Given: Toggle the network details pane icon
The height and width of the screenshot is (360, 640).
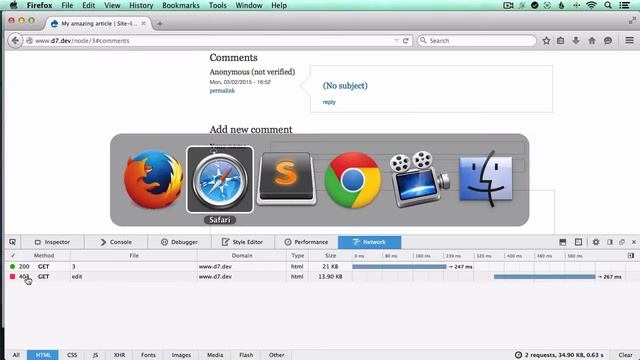Looking at the screenshot, I should click(x=631, y=256).
